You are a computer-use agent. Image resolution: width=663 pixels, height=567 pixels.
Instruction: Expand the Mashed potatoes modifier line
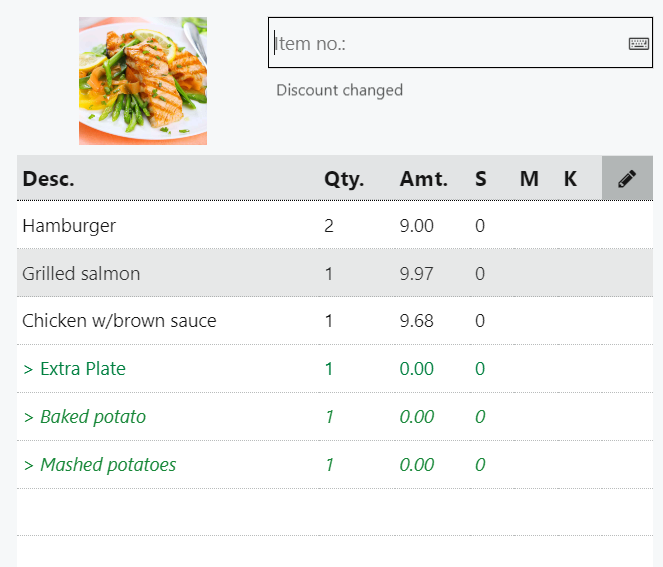99,465
